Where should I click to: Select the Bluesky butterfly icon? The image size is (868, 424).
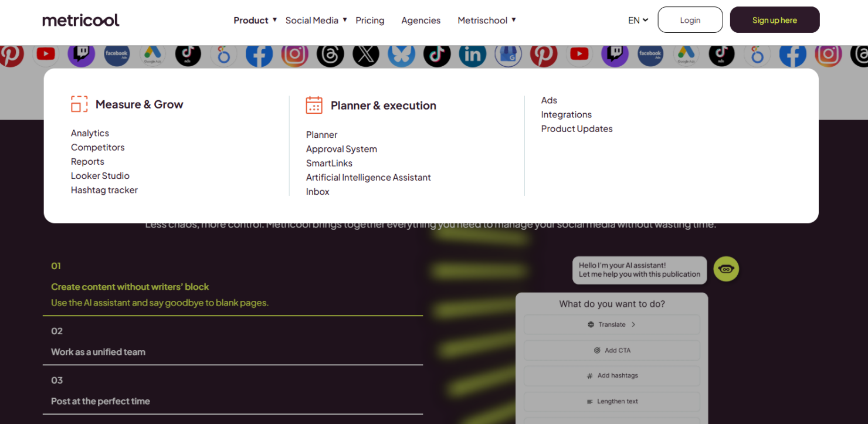(401, 55)
